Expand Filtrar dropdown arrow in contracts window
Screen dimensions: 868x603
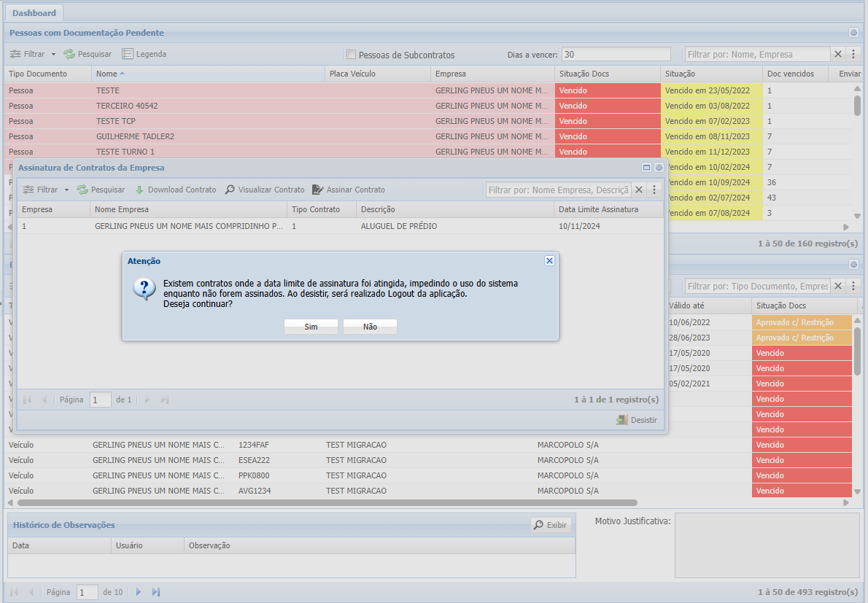66,190
